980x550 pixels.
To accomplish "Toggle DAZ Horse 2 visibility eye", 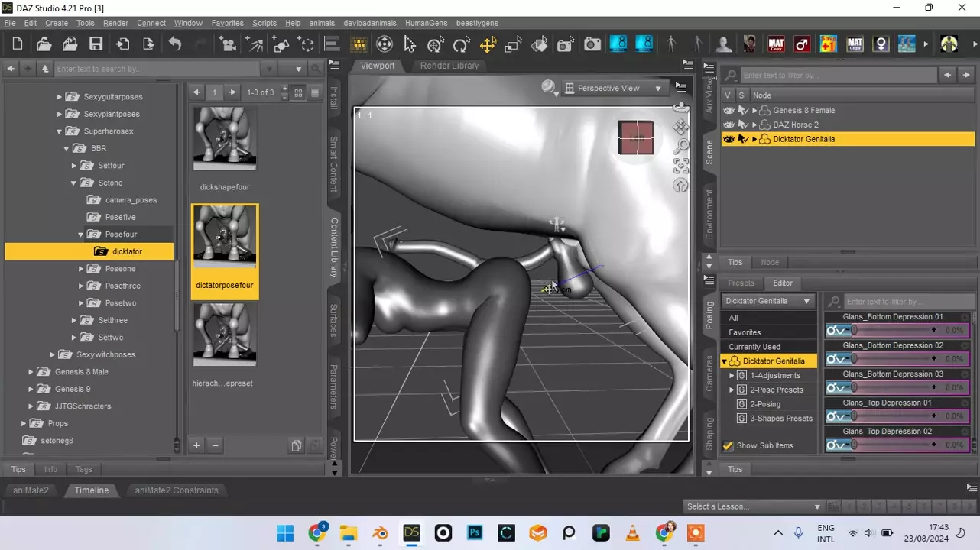I will [729, 125].
